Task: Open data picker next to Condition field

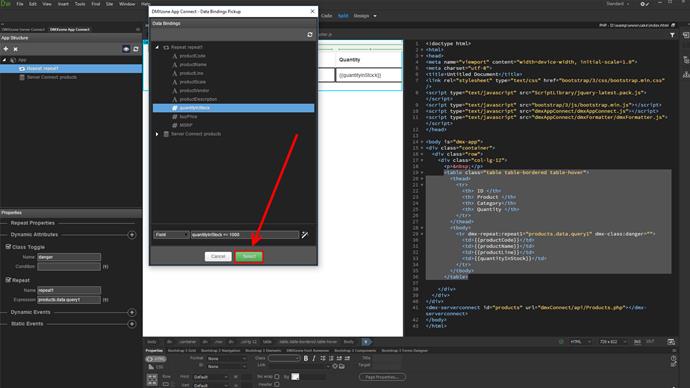Action: (106, 267)
